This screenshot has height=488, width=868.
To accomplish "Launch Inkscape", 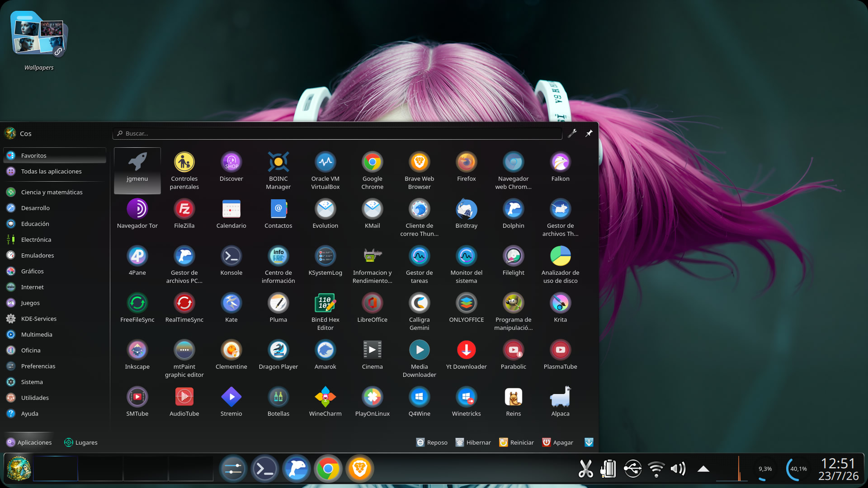I will point(137,354).
